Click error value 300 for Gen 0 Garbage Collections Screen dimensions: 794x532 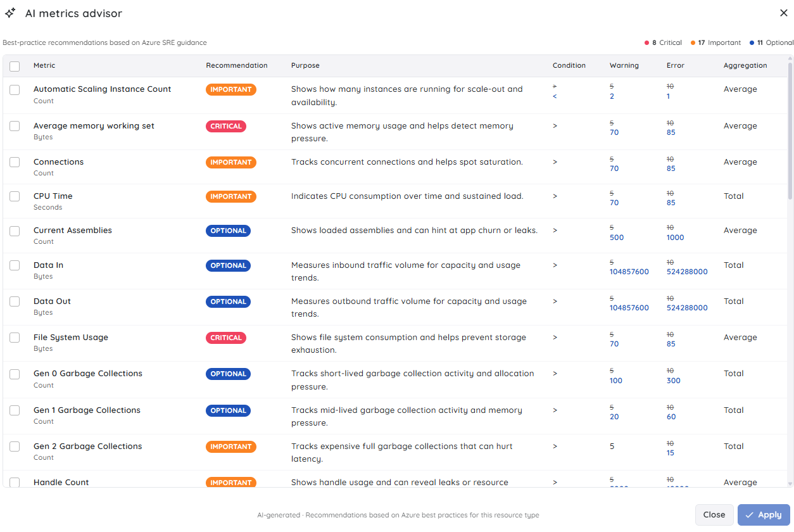point(674,381)
